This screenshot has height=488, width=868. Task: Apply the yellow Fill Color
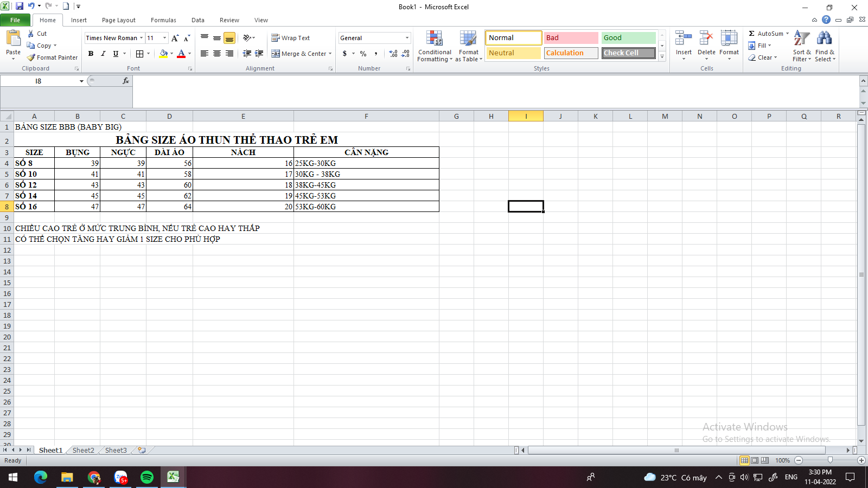[163, 54]
